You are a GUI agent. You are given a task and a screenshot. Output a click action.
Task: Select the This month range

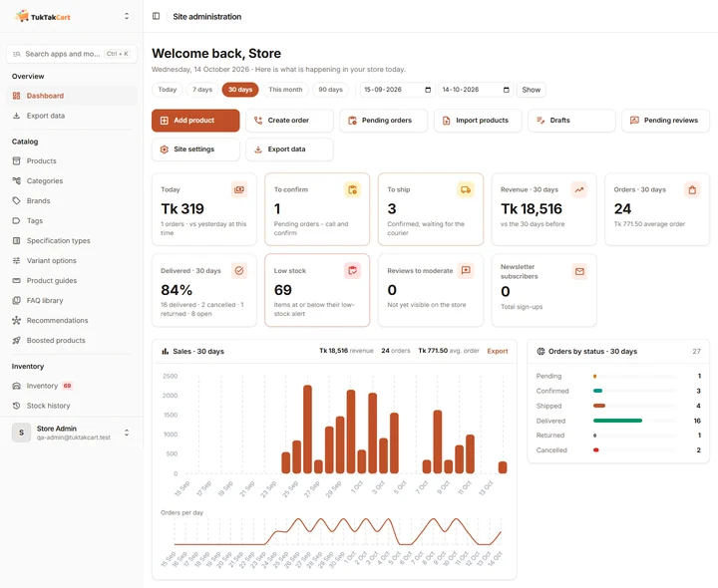pos(285,90)
